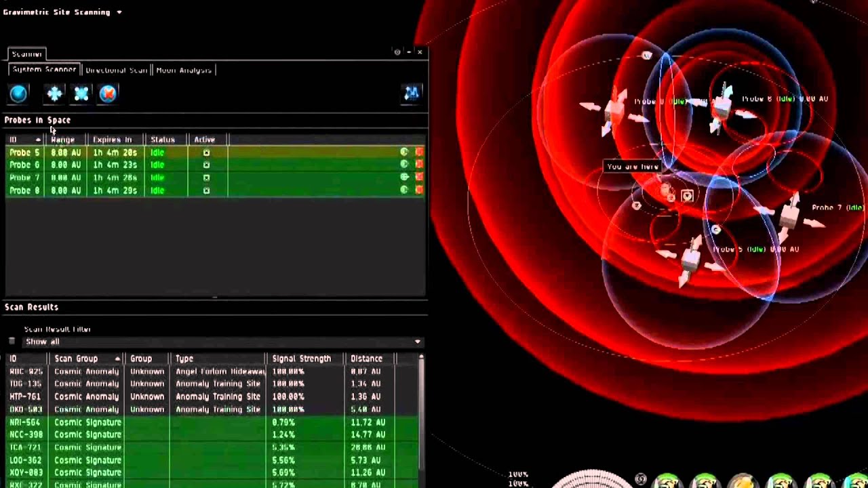Screen dimensions: 868x488
Task: Select the Probe 5 row in probes list
Action: point(216,152)
